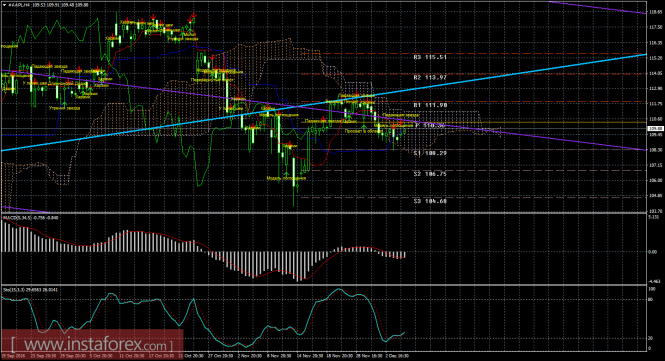Click the MACD indicator label

pos(31,218)
